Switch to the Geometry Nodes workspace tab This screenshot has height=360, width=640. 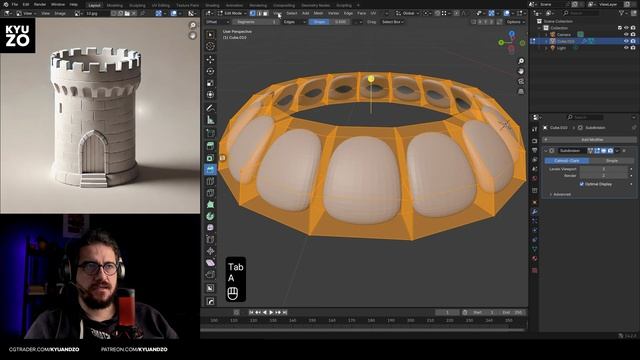(315, 5)
